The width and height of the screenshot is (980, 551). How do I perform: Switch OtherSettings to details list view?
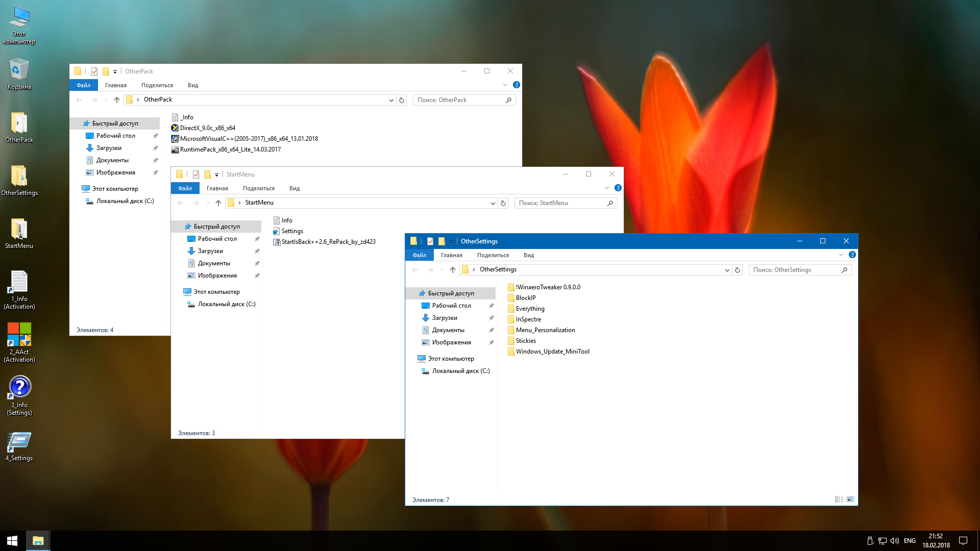839,499
